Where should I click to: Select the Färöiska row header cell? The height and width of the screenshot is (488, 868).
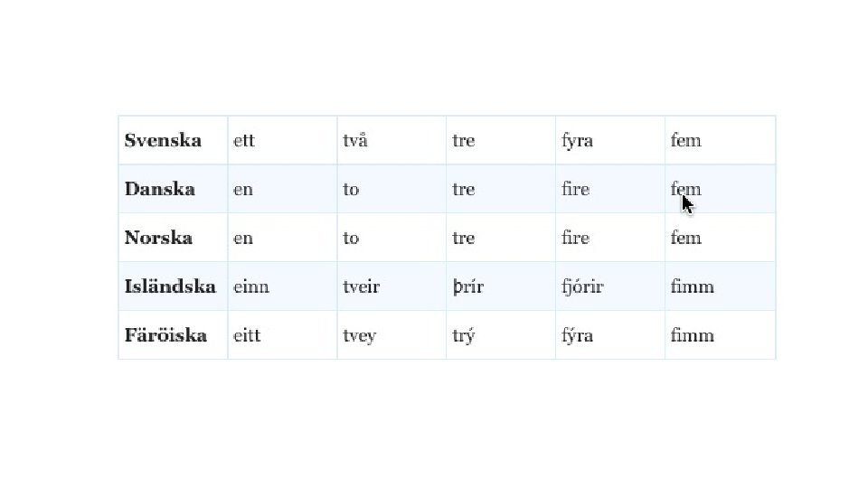165,335
